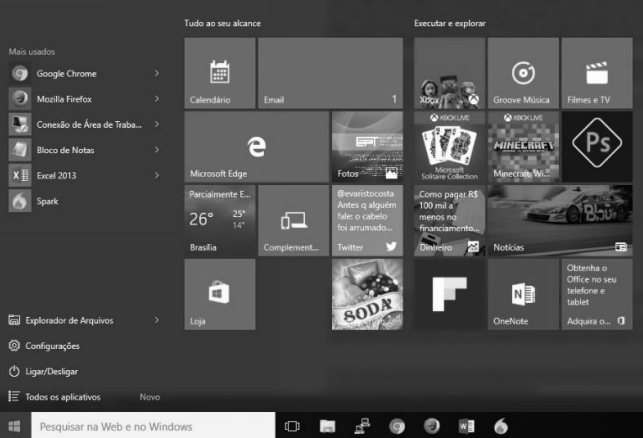
Task: Open the Filmes e TV tile
Action: (x=597, y=73)
